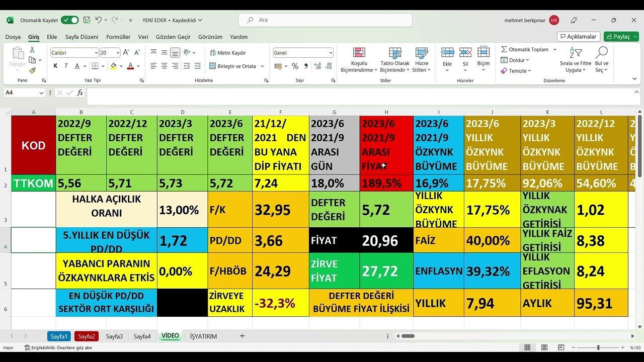Viewport: 644px width, 362px height.
Task: Click the text orientation icon
Action: 187,53
